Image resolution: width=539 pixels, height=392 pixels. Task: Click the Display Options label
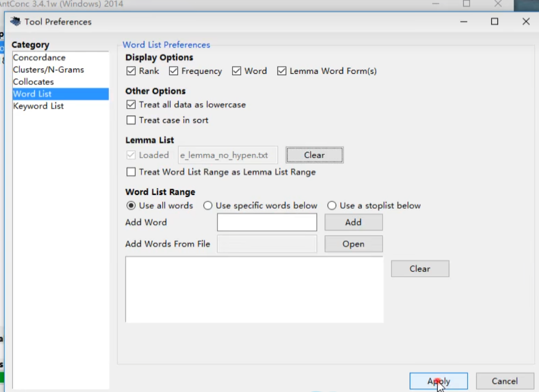[159, 57]
